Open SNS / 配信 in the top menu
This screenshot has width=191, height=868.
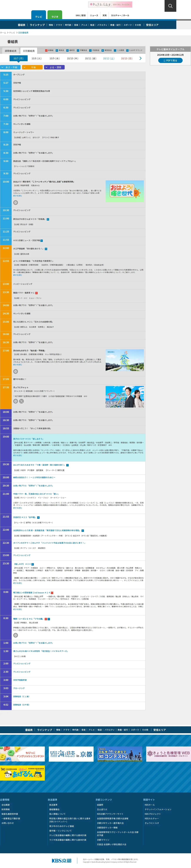pyautogui.click(x=81, y=15)
